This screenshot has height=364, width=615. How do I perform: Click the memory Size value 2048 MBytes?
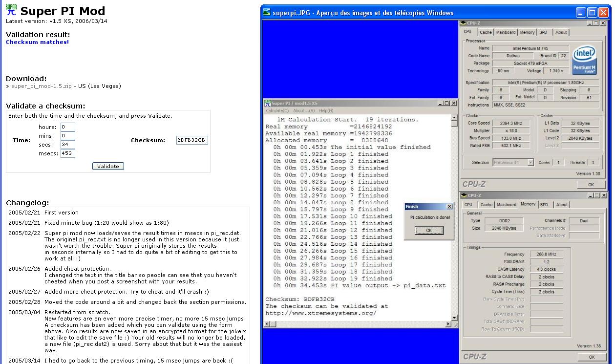503,228
